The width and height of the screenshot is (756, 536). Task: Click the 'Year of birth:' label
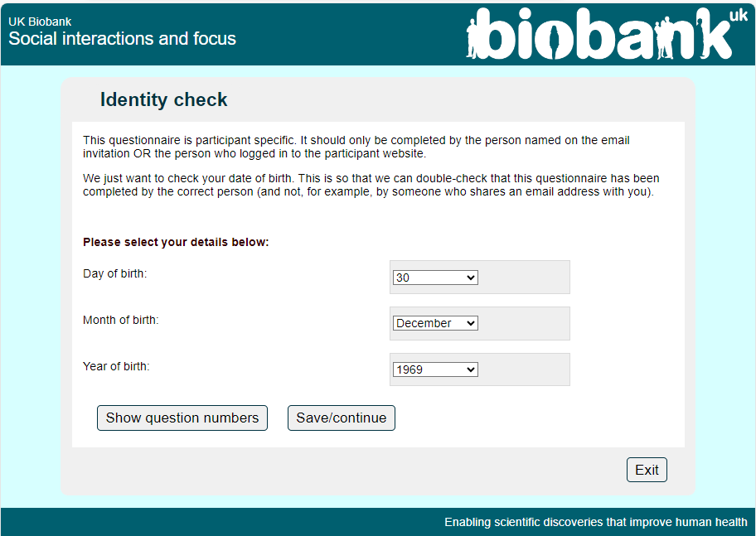click(116, 366)
